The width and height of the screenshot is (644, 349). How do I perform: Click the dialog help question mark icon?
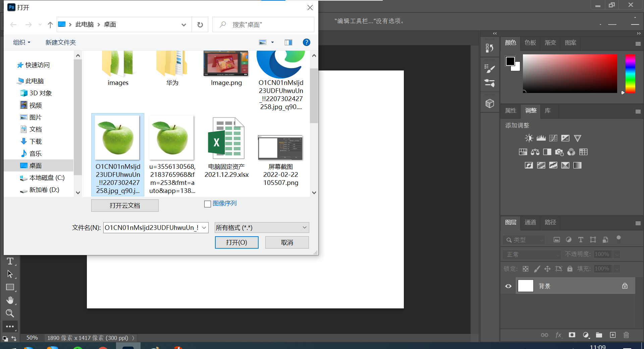[306, 42]
